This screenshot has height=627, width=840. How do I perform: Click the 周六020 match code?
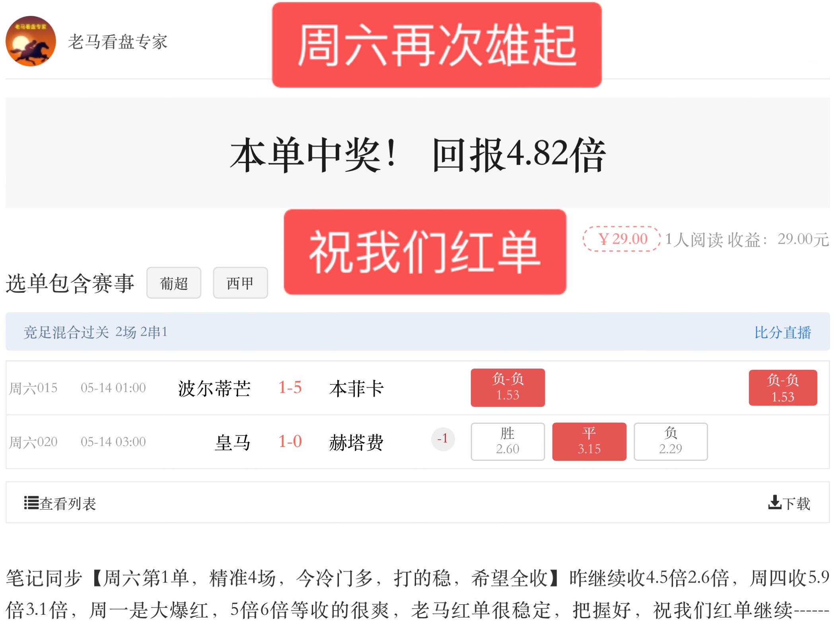33,442
